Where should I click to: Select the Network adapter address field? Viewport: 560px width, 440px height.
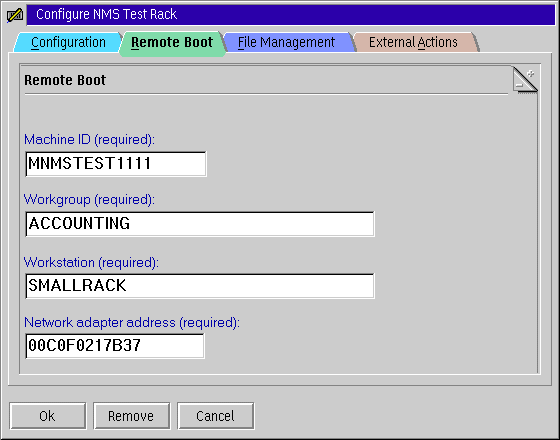click(x=115, y=346)
